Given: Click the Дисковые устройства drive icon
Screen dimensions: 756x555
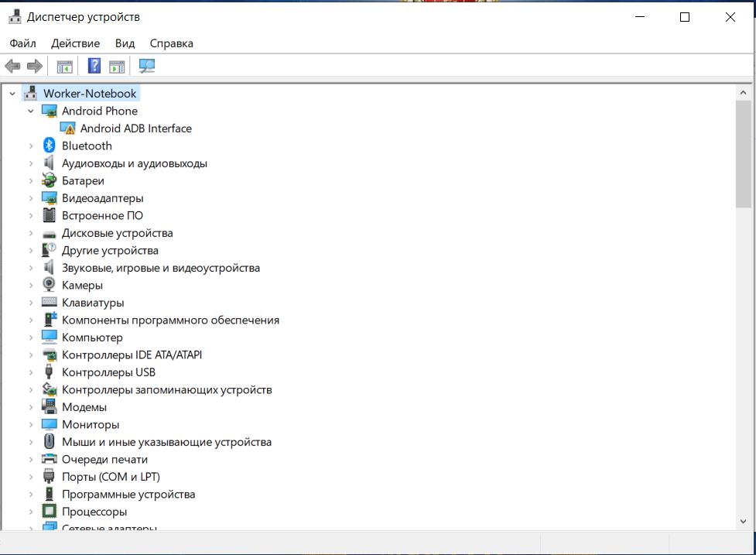Looking at the screenshot, I should tap(50, 235).
